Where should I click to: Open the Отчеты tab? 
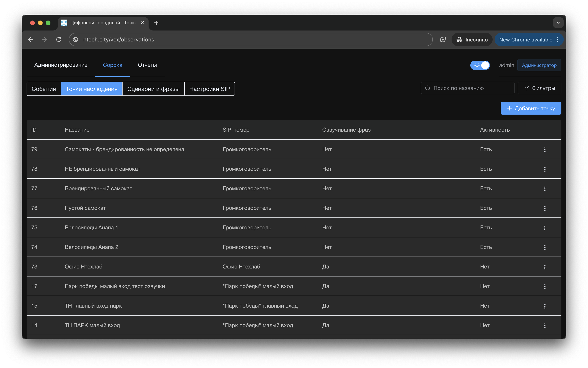coord(147,65)
